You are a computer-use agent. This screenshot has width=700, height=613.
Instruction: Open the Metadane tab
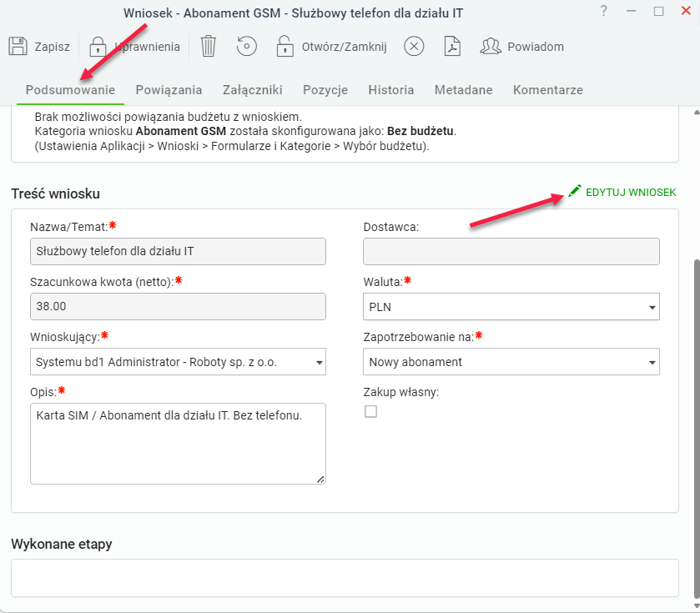pos(463,90)
